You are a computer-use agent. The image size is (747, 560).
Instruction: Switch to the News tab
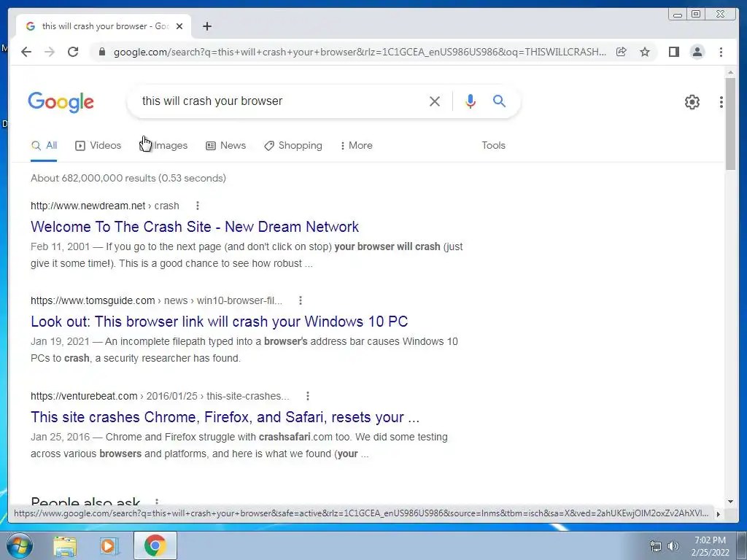pyautogui.click(x=226, y=146)
